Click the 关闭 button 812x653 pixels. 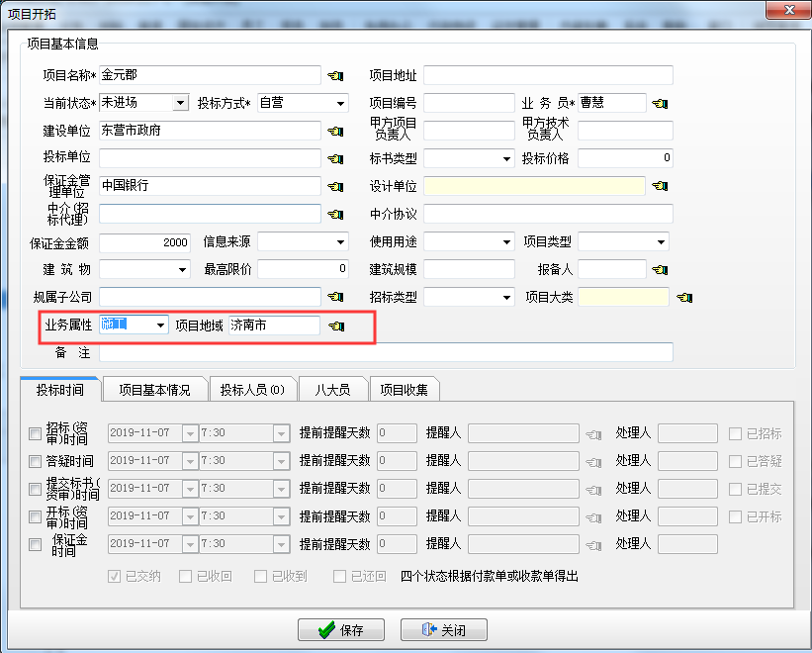pos(444,629)
